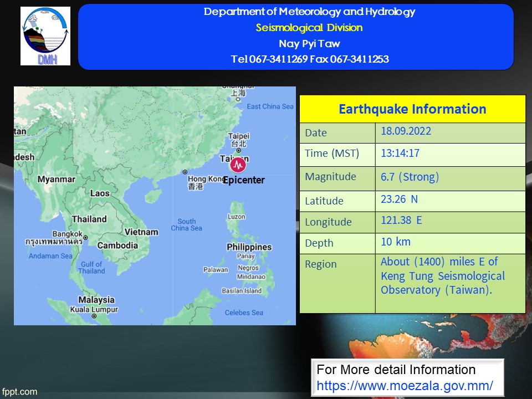Screen dimensions: 532x399
Task: Click the Hong Kong city marker dot
Action: tap(185, 172)
